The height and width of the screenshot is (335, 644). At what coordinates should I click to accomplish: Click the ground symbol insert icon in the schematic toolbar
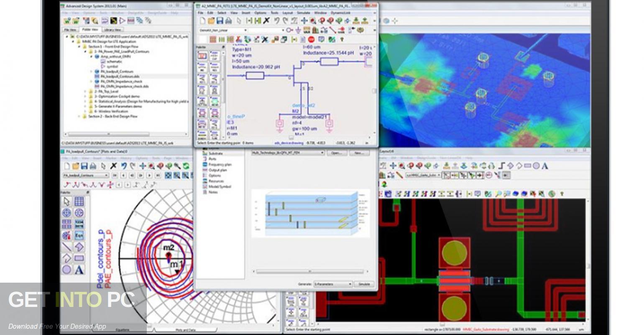point(298,30)
